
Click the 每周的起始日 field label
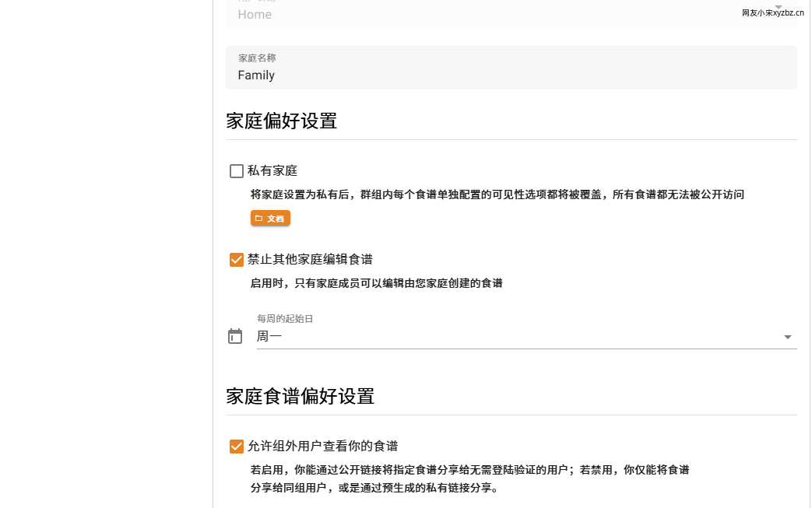pyautogui.click(x=285, y=319)
